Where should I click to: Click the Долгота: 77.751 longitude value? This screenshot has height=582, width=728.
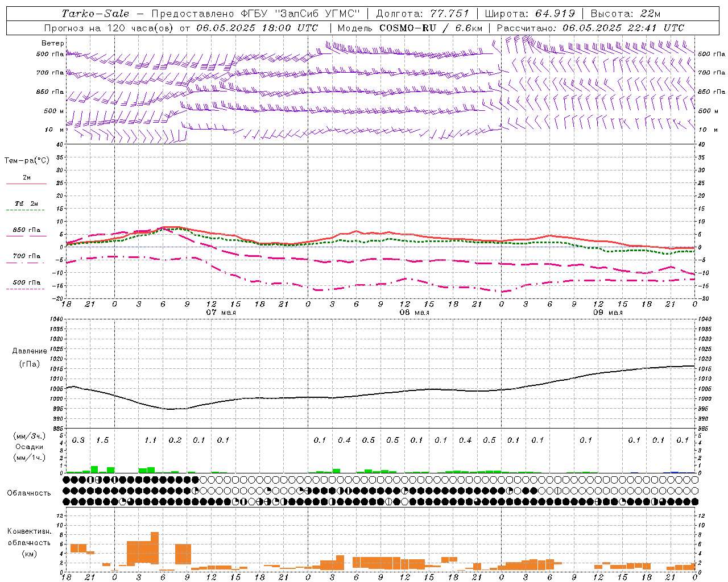click(x=423, y=14)
